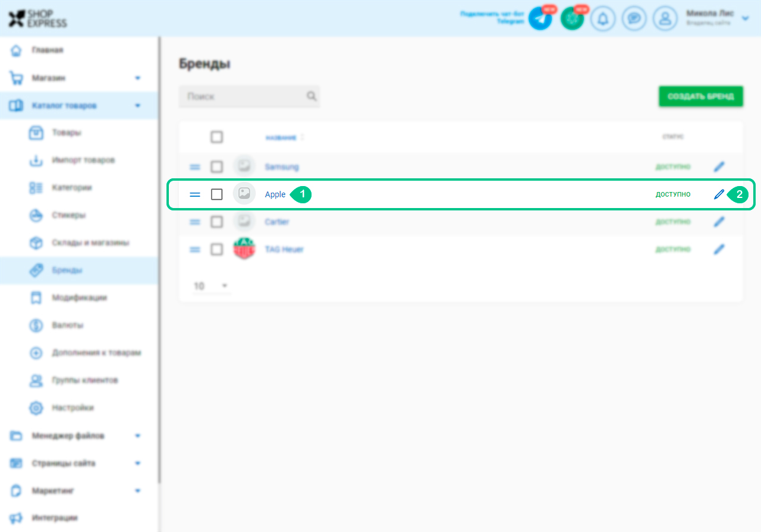Open Группы клиентов in sidebar
The image size is (761, 532).
tap(84, 380)
